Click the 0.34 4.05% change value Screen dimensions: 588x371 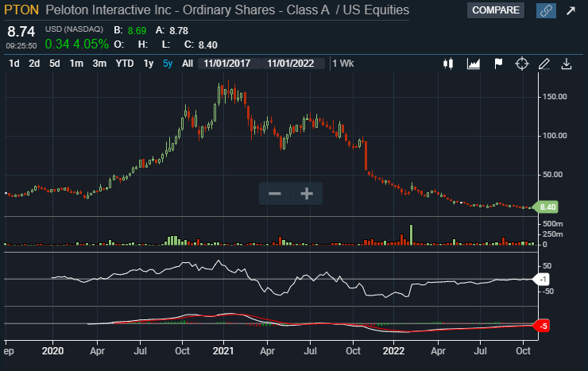point(77,44)
